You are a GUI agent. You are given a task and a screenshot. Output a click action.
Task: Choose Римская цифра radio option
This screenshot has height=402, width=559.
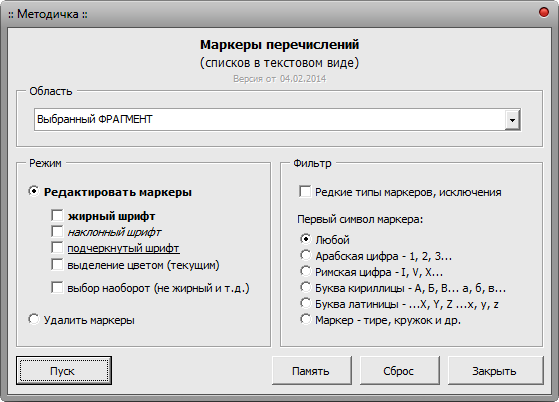click(305, 271)
